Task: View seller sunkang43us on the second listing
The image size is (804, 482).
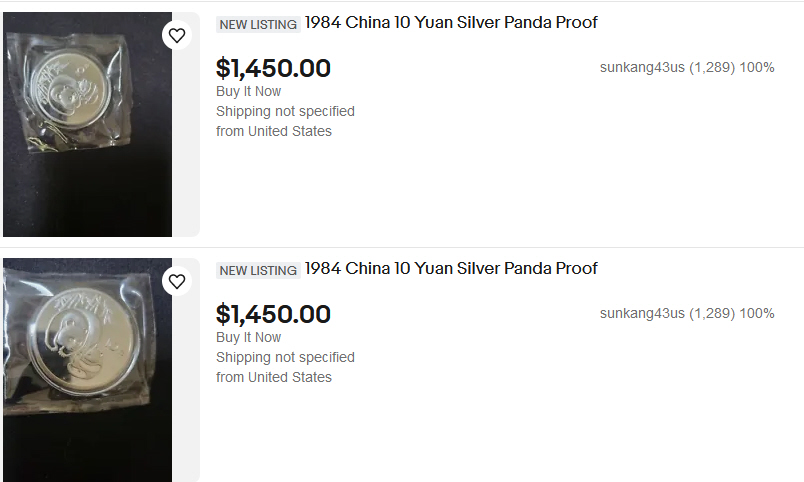Action: pos(642,314)
